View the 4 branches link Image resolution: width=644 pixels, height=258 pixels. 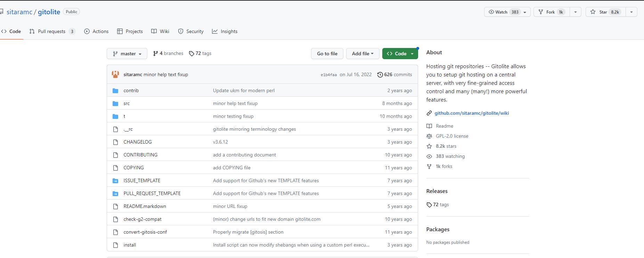[x=168, y=54]
